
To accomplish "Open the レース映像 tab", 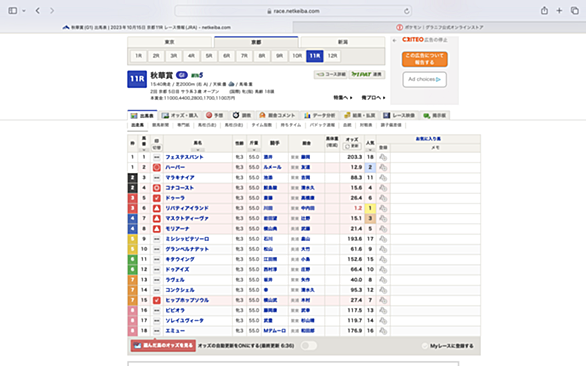I will [399, 115].
